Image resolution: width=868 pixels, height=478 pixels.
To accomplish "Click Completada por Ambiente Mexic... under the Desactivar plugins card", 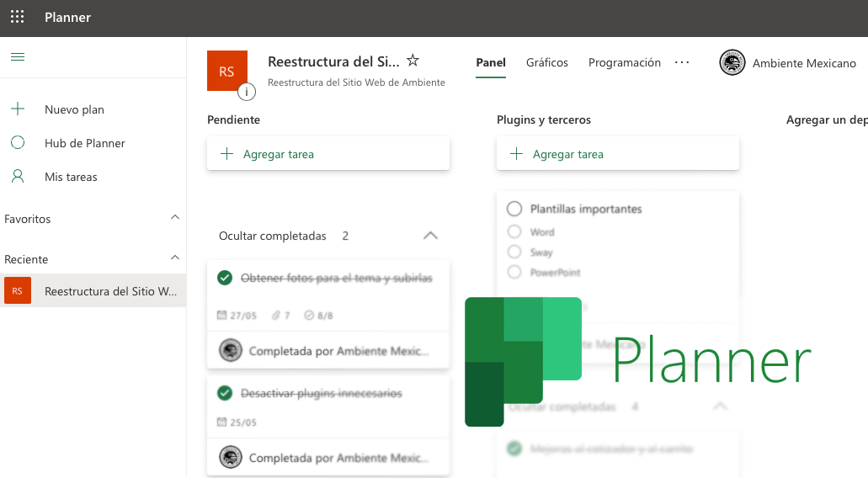I will point(338,458).
